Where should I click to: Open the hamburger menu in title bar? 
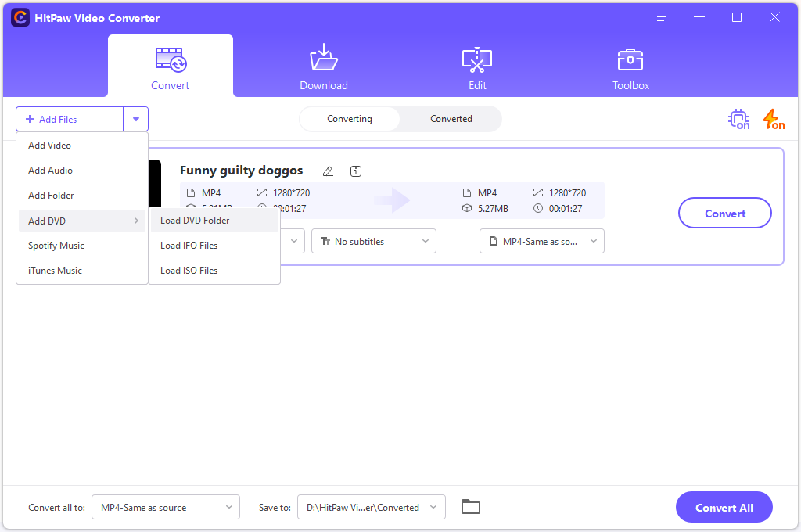[662, 17]
